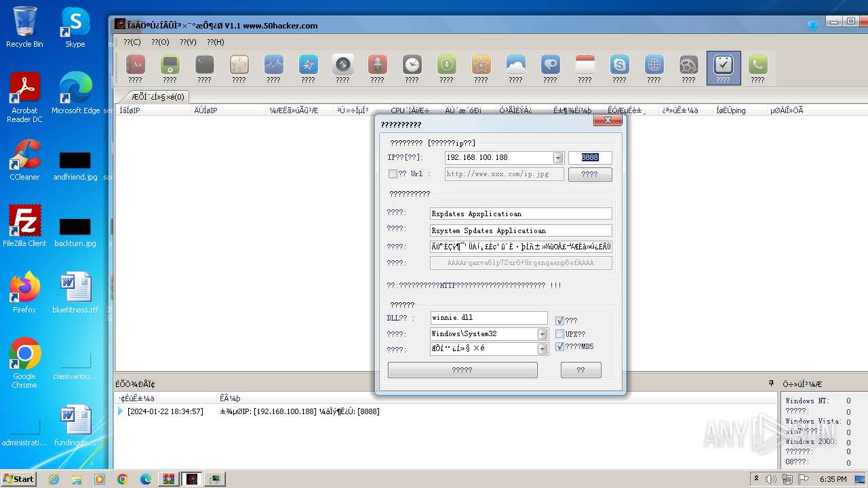Screen dimensions: 868x488
Task: Open the ??(O) menu
Action: (x=160, y=42)
